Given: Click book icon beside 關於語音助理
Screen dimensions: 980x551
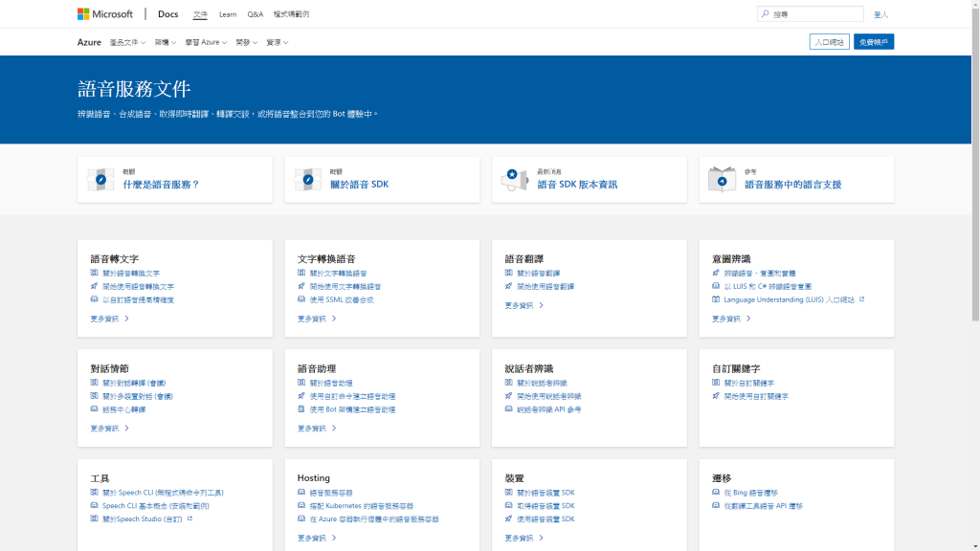Looking at the screenshot, I should click(x=301, y=383).
